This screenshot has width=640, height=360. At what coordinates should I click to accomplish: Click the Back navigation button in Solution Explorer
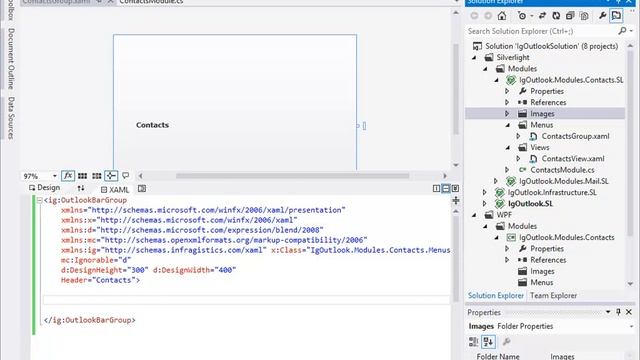click(474, 16)
